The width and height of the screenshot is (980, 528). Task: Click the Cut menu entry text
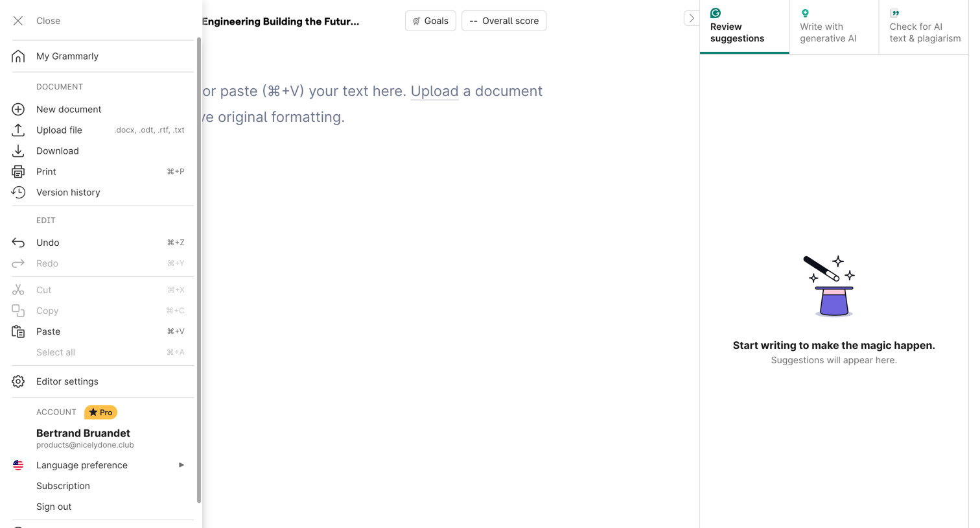(x=43, y=290)
